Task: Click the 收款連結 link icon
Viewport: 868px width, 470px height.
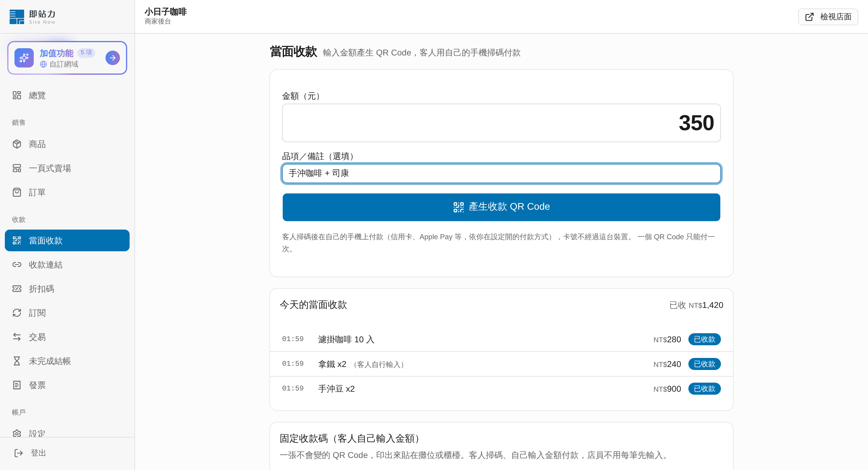Action: coord(17,265)
